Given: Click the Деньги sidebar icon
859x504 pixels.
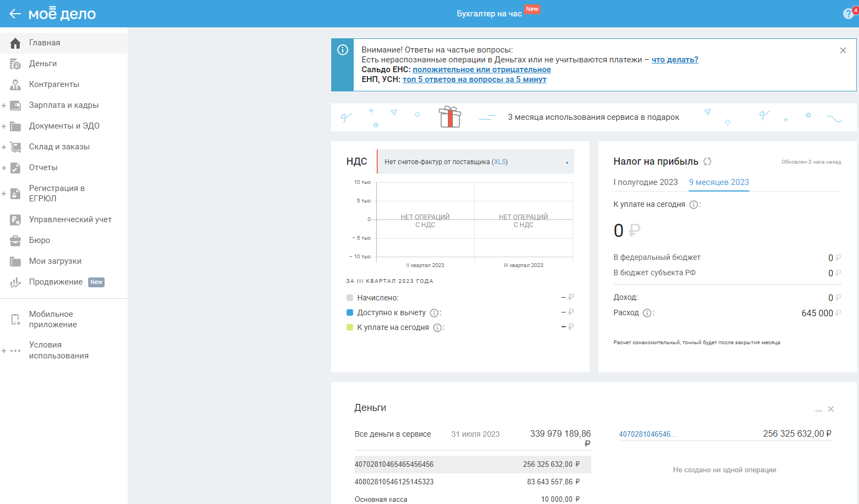Looking at the screenshot, I should 15,64.
